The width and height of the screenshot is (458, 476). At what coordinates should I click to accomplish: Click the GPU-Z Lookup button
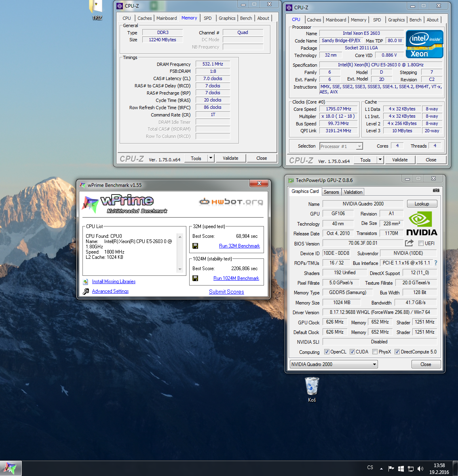pyautogui.click(x=422, y=204)
